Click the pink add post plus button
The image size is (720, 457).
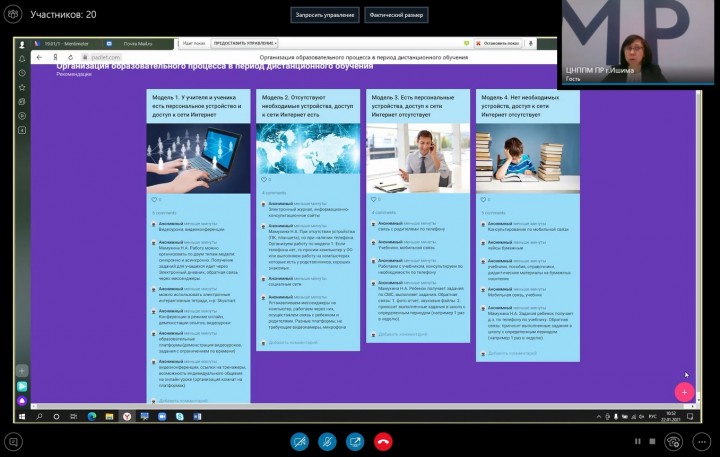pyautogui.click(x=684, y=392)
